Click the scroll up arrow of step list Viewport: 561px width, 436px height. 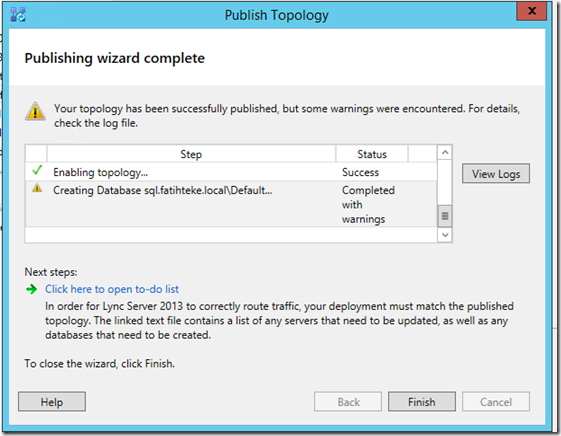(x=445, y=153)
